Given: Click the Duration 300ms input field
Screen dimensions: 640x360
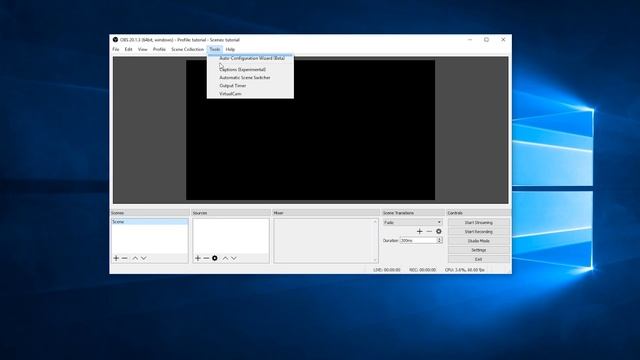Looking at the screenshot, I should pyautogui.click(x=418, y=241).
